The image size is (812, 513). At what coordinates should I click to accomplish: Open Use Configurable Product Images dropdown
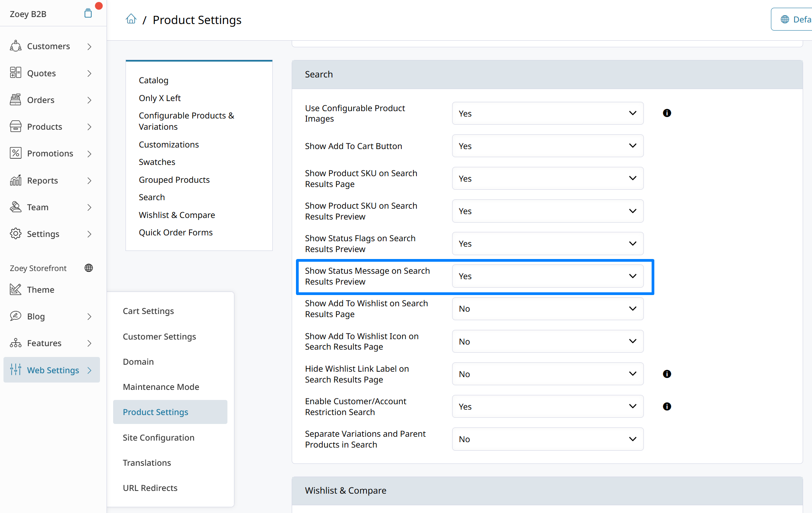click(x=548, y=113)
